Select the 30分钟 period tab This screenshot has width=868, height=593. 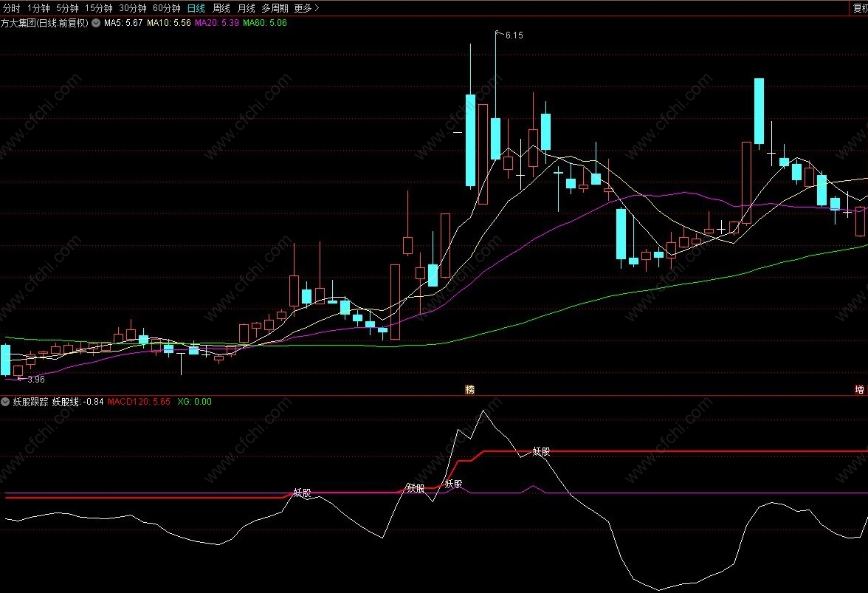click(133, 8)
